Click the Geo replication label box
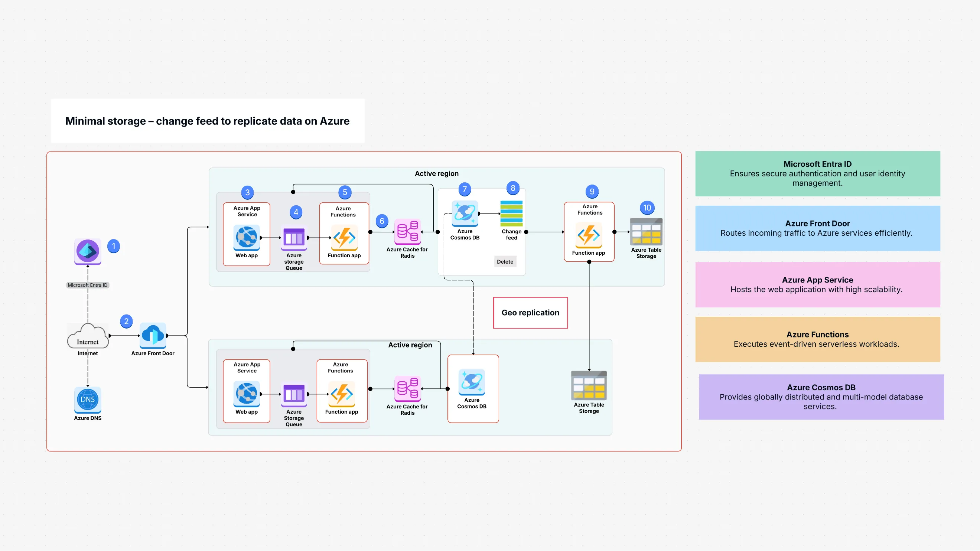The height and width of the screenshot is (551, 980). tap(530, 313)
